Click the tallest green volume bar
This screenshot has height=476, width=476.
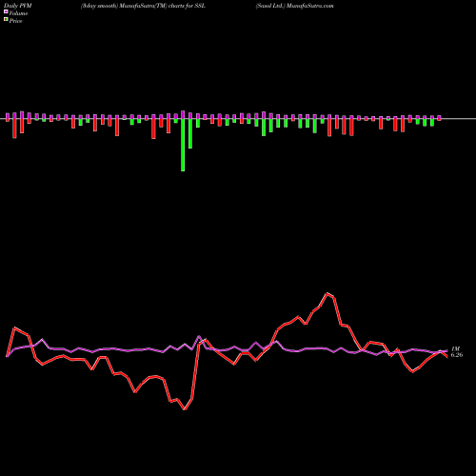click(x=183, y=145)
